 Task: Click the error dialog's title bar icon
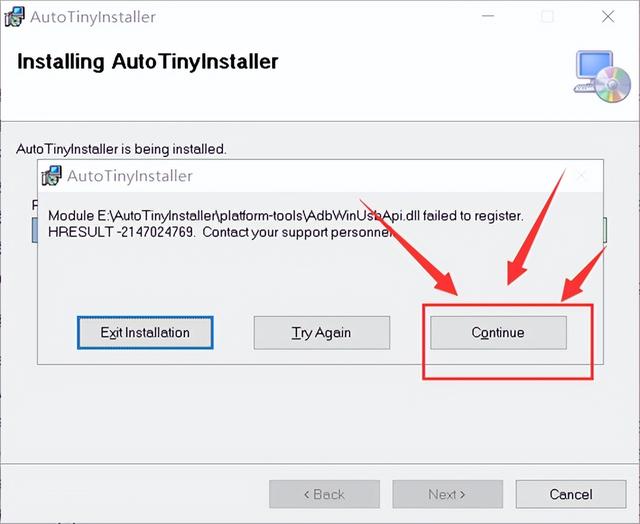tap(52, 176)
